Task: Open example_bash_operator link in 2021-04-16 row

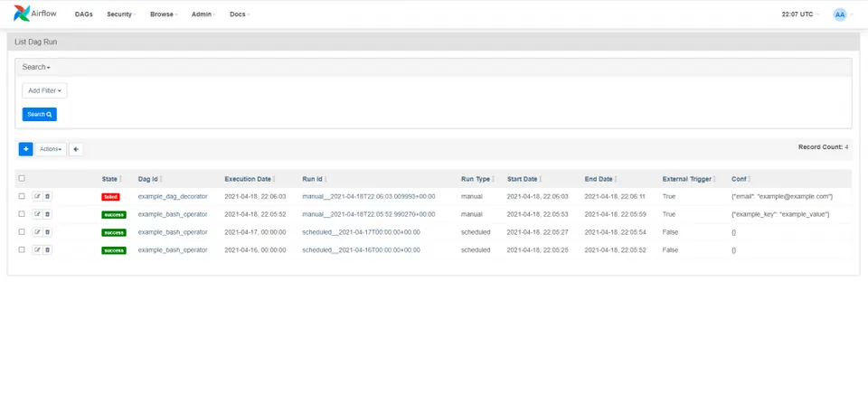Action: [x=173, y=249]
